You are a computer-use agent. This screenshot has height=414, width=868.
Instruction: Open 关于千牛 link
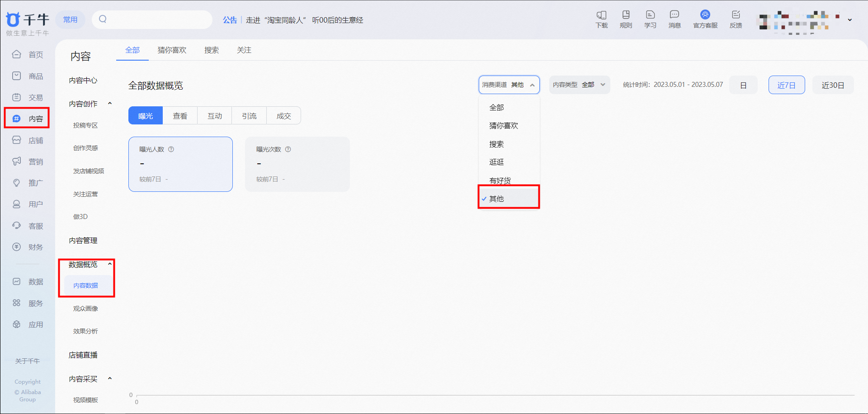[28, 361]
